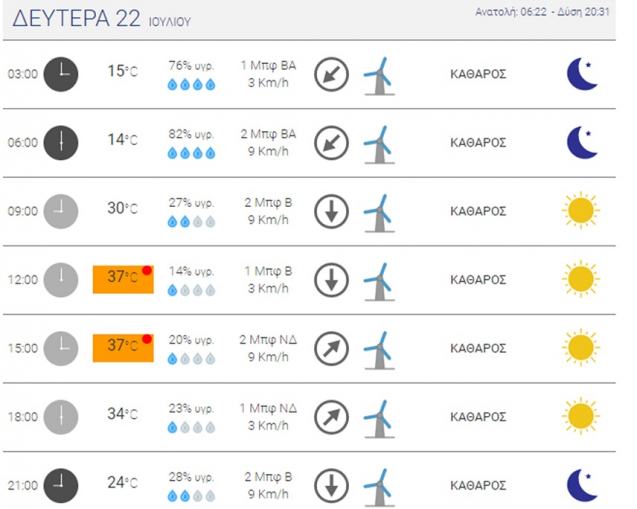Click the ΚΑΘΑΡΟΣ label at 06:00

(x=478, y=143)
